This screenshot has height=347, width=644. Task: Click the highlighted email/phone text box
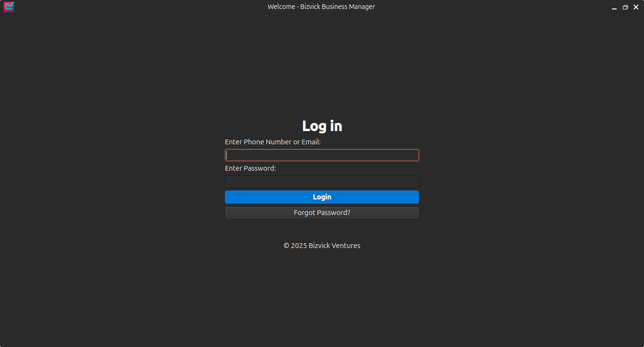322,155
